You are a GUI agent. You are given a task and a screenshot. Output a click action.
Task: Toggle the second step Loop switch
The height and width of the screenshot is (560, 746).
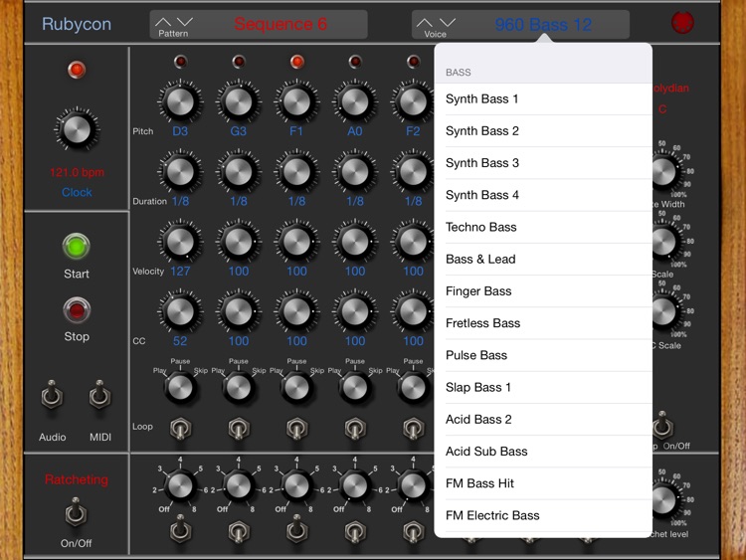[239, 429]
